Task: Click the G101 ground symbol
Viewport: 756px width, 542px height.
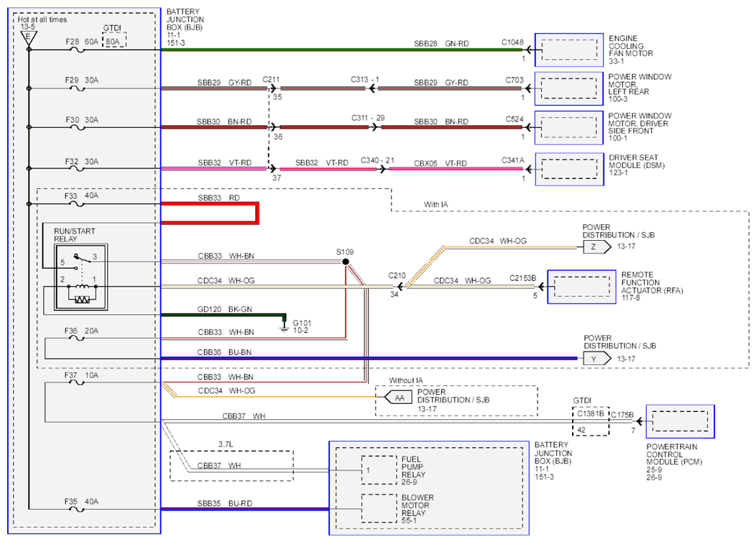Action: 285,326
